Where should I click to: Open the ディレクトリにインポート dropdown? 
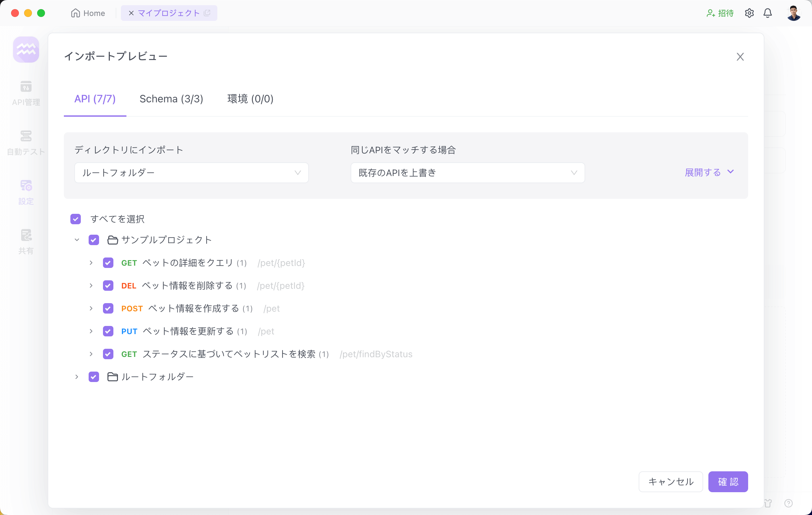(192, 173)
